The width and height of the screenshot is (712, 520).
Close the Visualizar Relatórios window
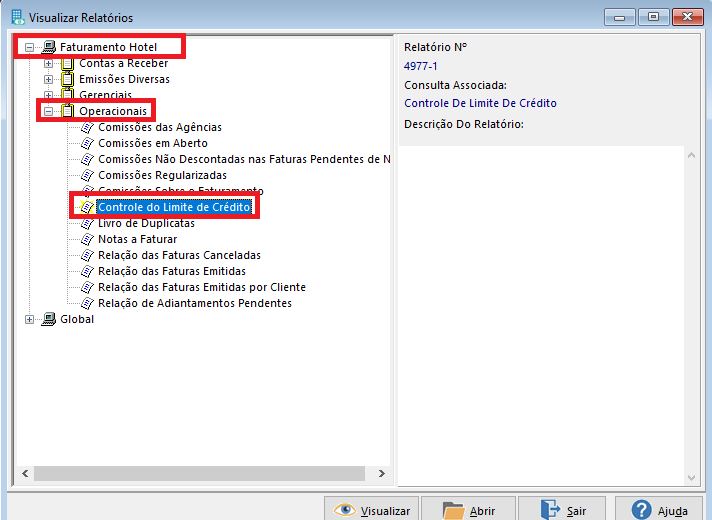coord(687,17)
